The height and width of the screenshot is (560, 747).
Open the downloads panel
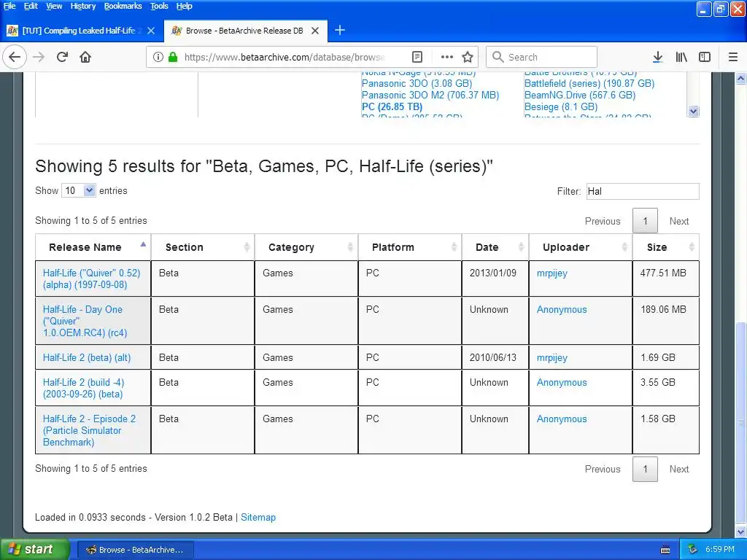pyautogui.click(x=657, y=57)
